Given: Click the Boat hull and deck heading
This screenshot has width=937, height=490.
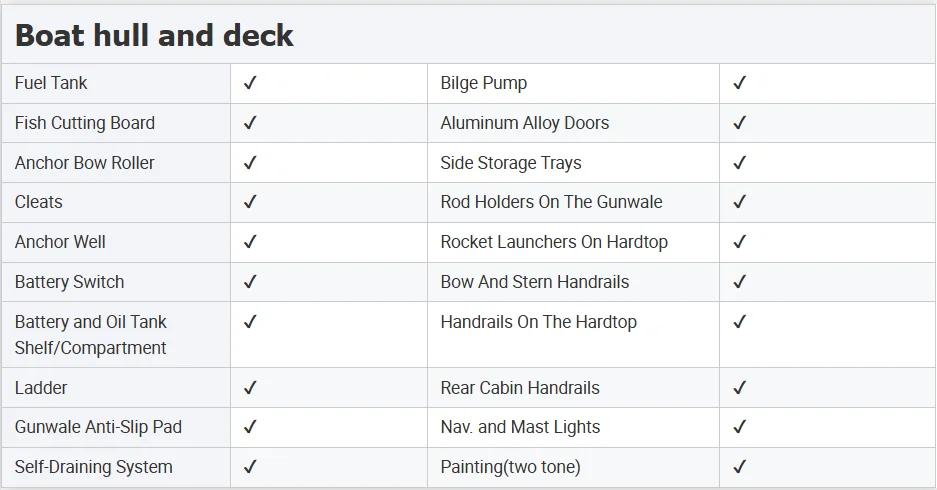Looking at the screenshot, I should (x=154, y=36).
